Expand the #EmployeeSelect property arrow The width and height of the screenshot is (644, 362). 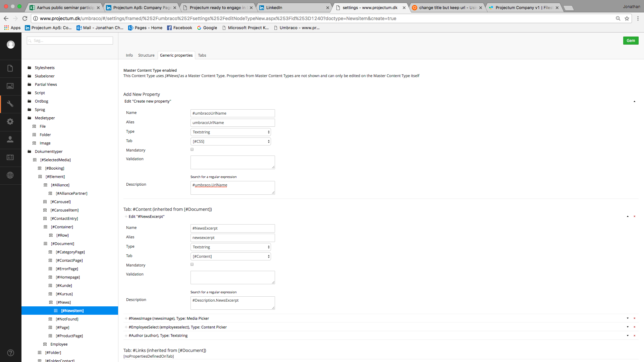[628, 327]
